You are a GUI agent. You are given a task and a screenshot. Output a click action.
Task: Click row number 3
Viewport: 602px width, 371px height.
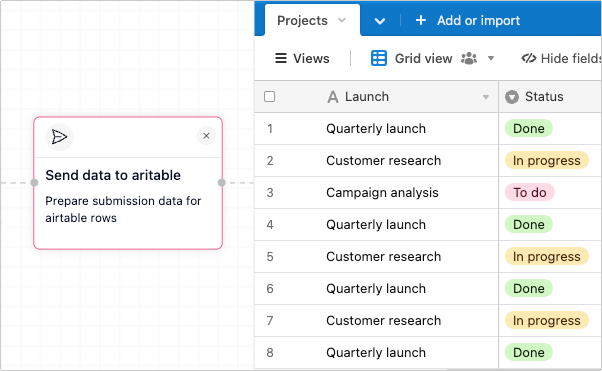[270, 192]
